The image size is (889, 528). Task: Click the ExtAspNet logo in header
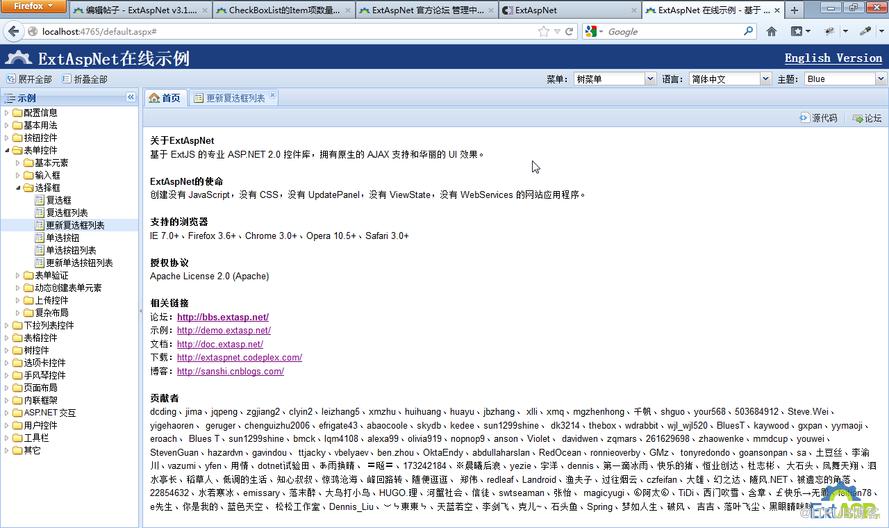point(18,58)
